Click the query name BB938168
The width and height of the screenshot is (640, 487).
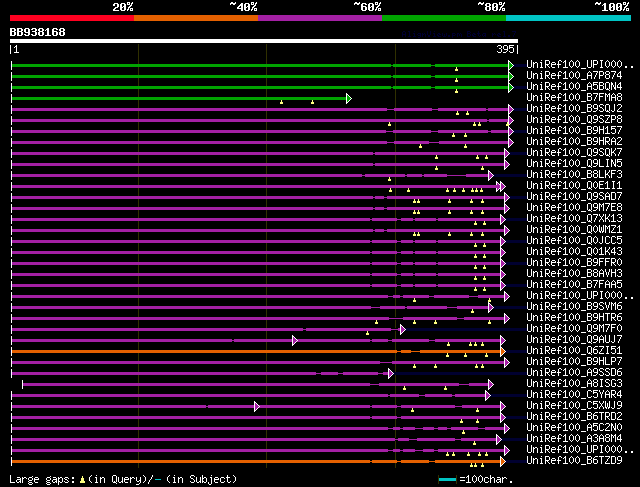(x=38, y=32)
